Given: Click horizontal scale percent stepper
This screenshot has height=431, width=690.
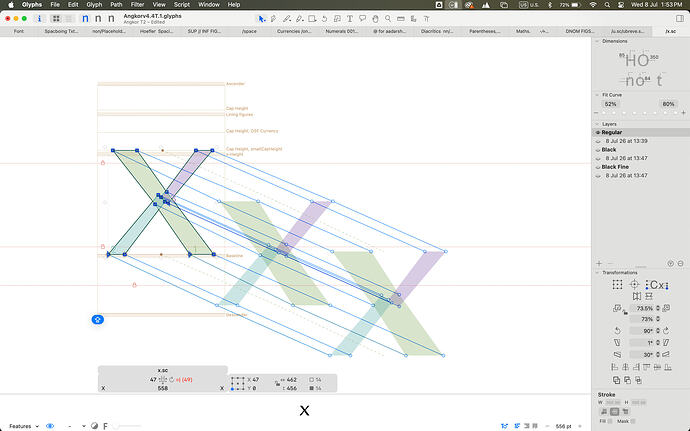Looking at the screenshot, I should [x=658, y=308].
